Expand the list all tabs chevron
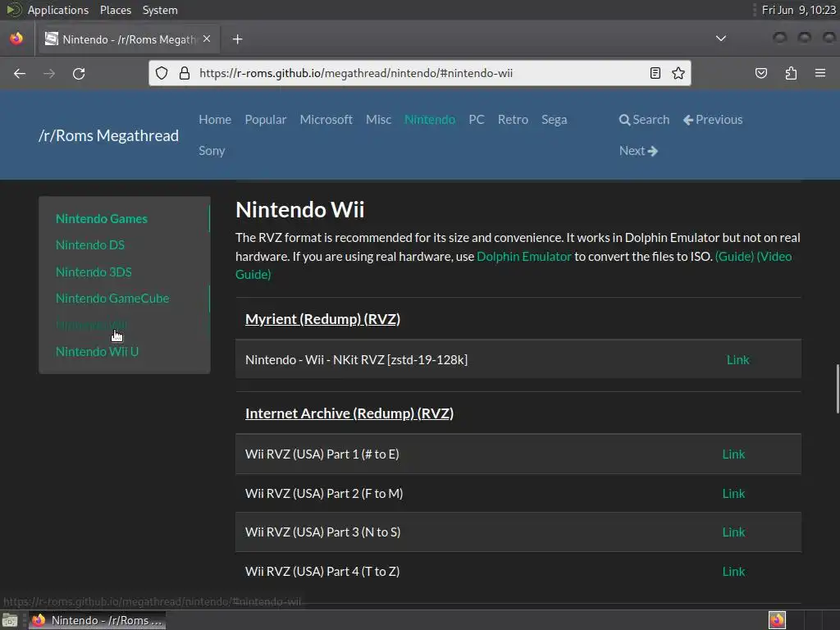Image resolution: width=840 pixels, height=630 pixels. [721, 39]
